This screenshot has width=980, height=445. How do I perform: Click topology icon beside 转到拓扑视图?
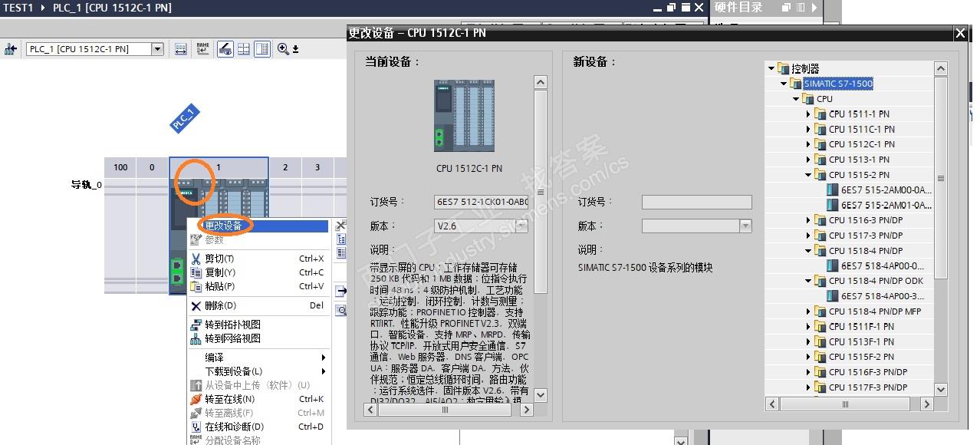(196, 325)
